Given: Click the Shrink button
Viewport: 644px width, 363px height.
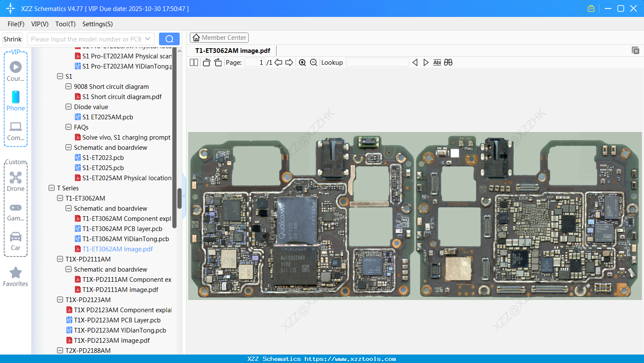Looking at the screenshot, I should pyautogui.click(x=12, y=38).
